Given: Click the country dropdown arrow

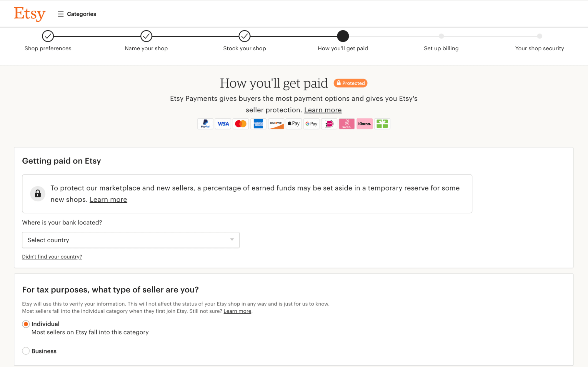Looking at the screenshot, I should point(232,240).
